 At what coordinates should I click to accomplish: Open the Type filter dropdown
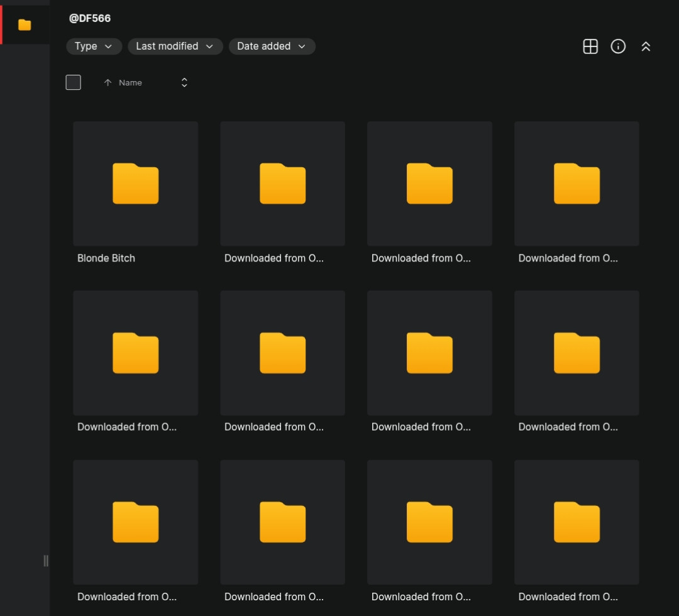pyautogui.click(x=94, y=47)
